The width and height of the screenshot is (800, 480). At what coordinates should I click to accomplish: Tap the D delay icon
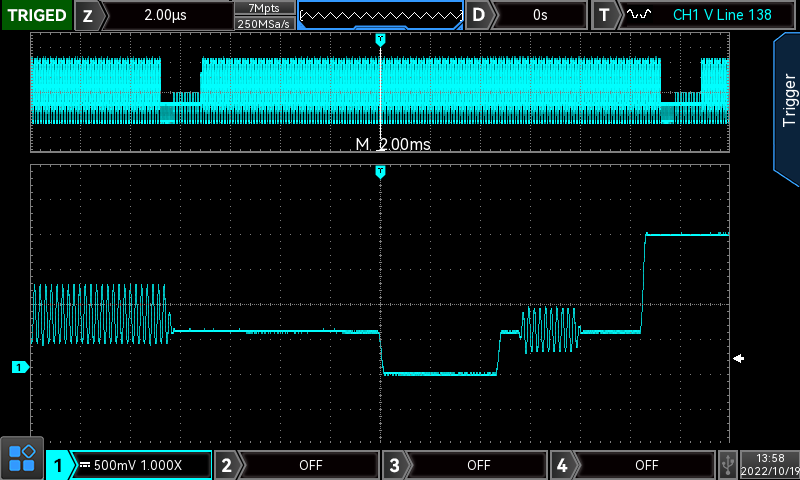(481, 15)
